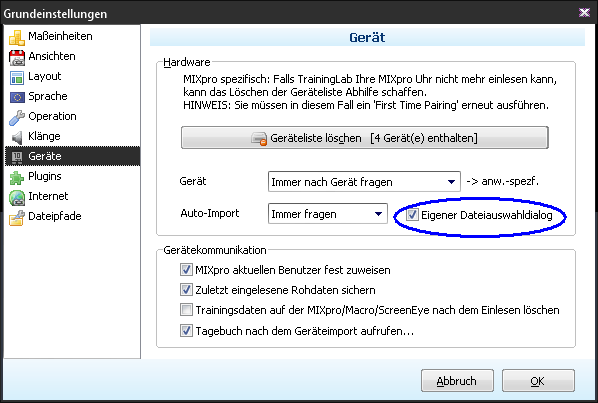
Task: Choose the Sprache flag icon
Action: tap(17, 97)
